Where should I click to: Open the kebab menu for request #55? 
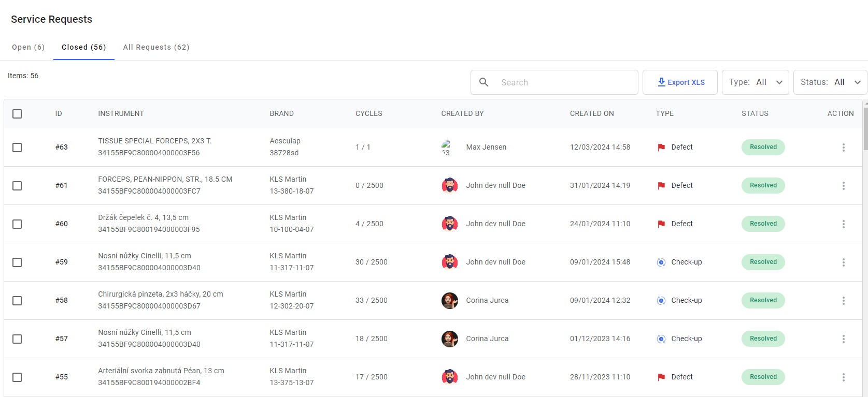843,377
